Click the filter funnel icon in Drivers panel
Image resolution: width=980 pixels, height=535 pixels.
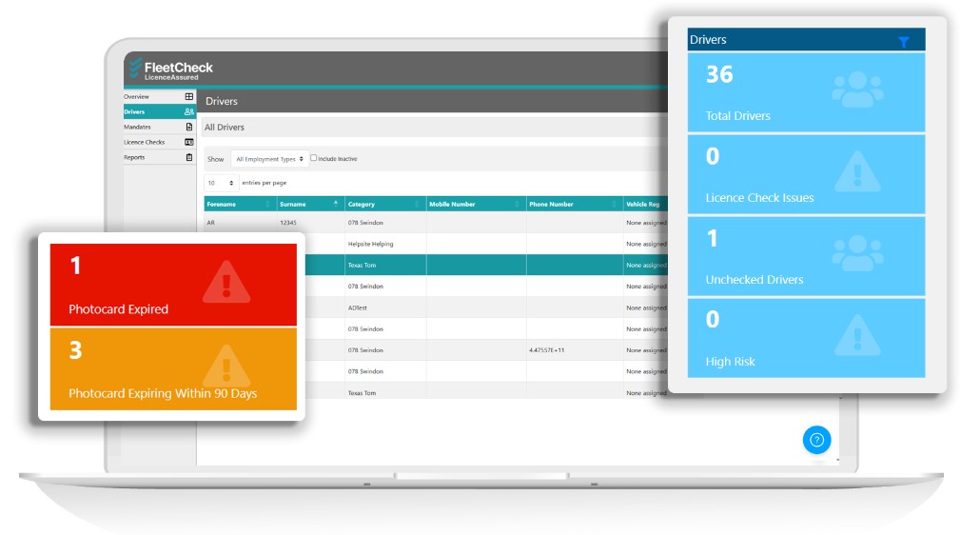pyautogui.click(x=903, y=41)
